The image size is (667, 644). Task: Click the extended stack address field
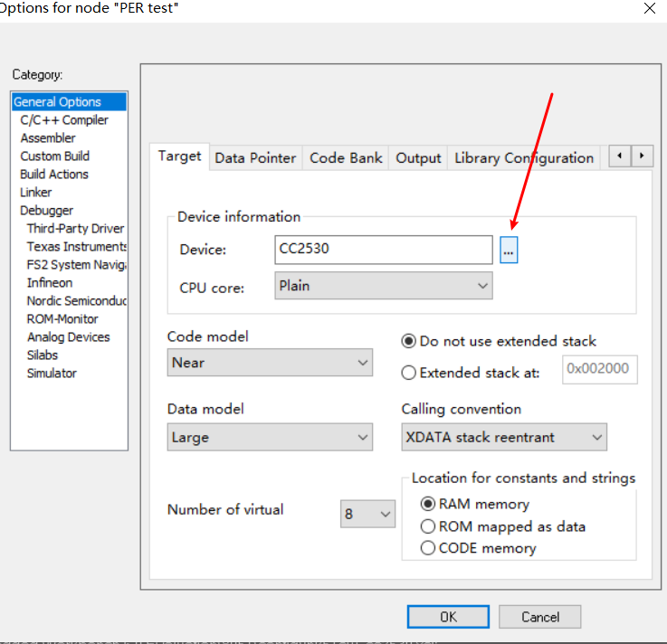click(x=600, y=369)
